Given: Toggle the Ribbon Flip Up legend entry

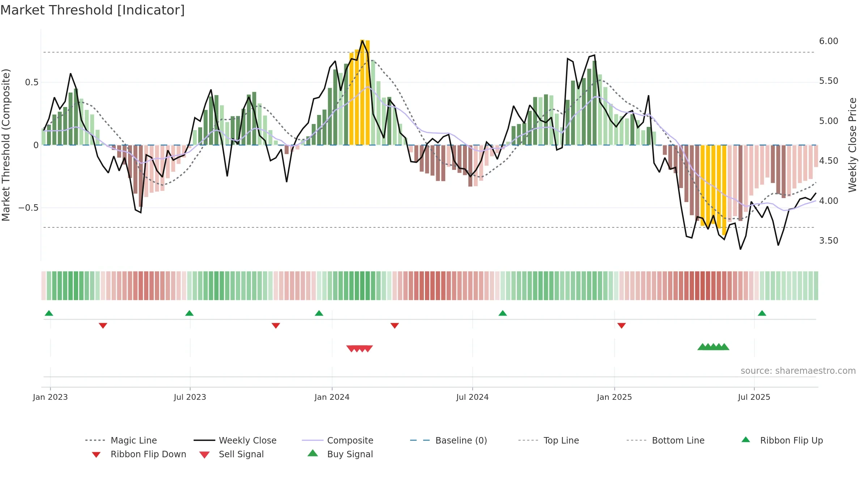Looking at the screenshot, I should point(782,440).
